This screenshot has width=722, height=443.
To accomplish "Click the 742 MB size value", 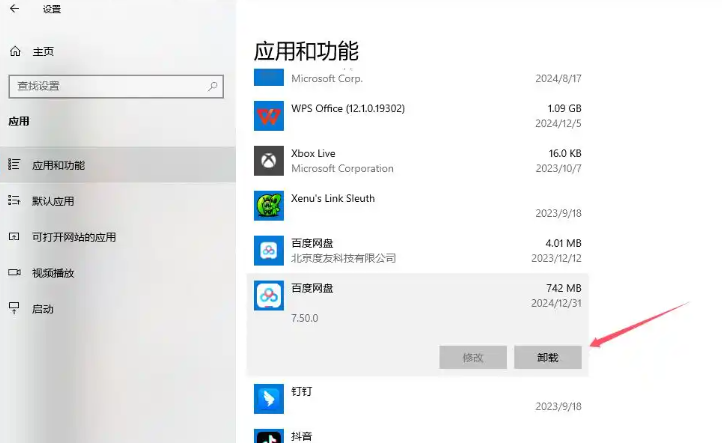I will [564, 288].
